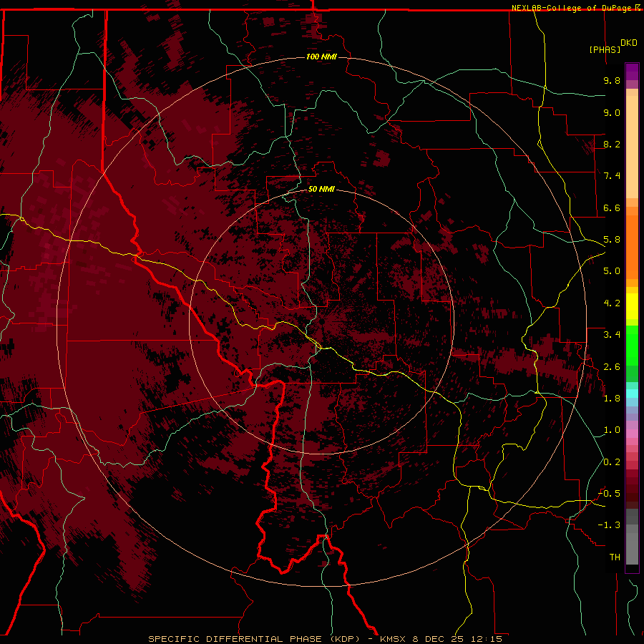Click the 2.6 color scale value
Image resolution: width=644 pixels, height=644 pixels.
point(612,367)
